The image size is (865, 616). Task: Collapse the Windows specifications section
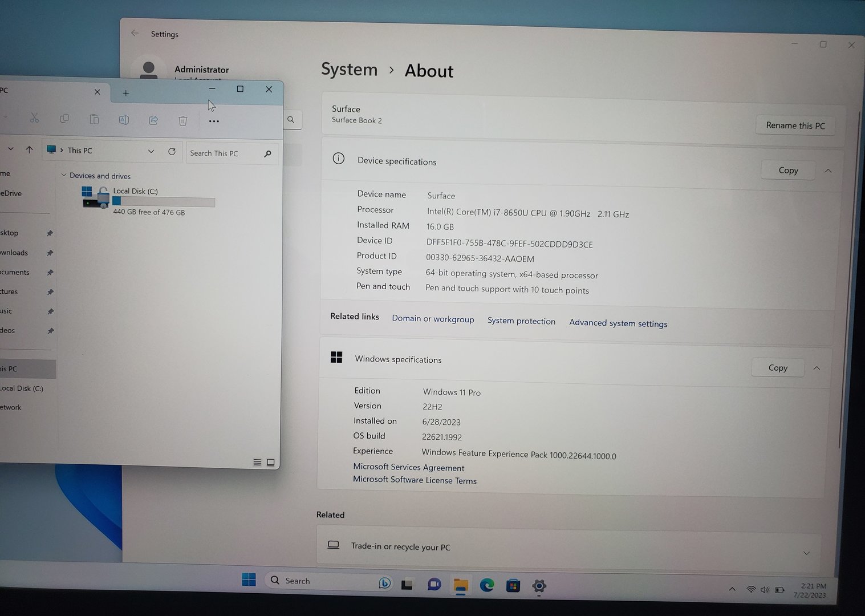(817, 368)
